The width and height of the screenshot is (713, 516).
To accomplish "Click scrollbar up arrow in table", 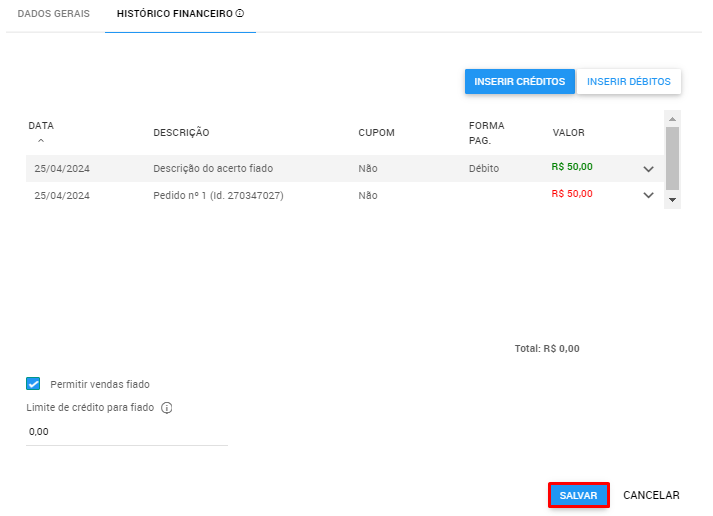I will pos(672,118).
